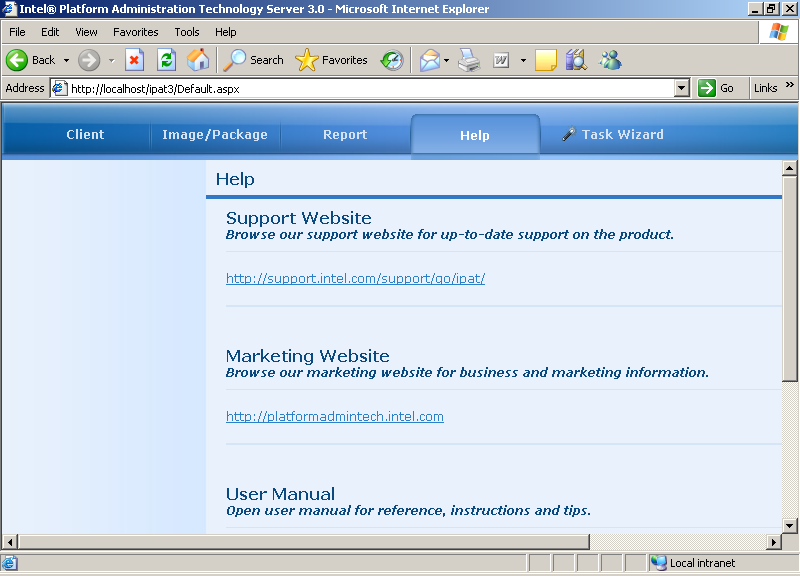Viewport: 800px width, 576px height.
Task: Open the Edit menu
Action: pyautogui.click(x=50, y=32)
